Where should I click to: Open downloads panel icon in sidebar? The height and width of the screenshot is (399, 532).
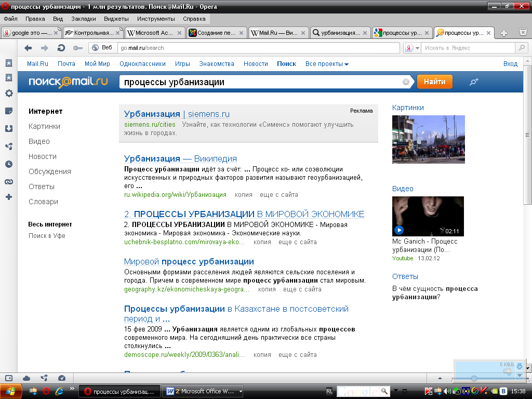coord(9,129)
